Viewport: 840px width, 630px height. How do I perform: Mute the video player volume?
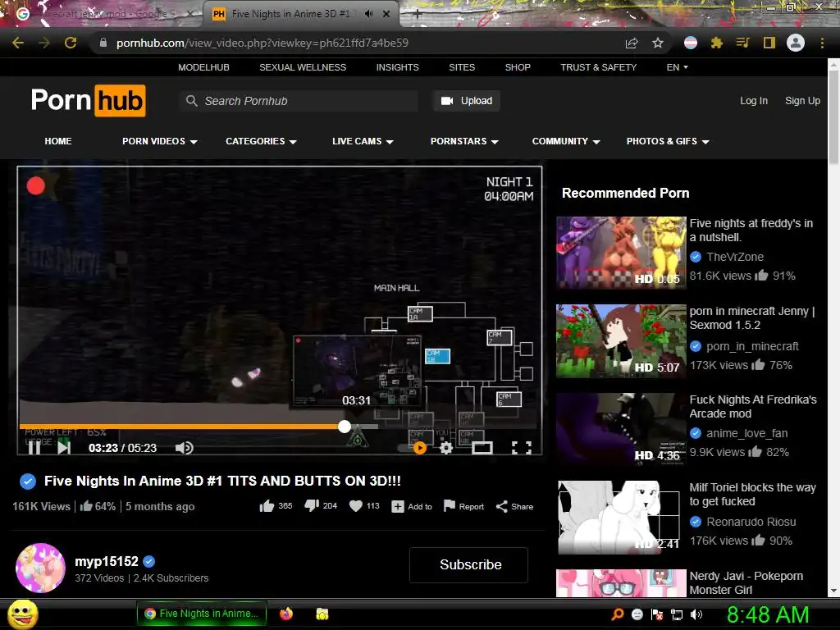185,448
